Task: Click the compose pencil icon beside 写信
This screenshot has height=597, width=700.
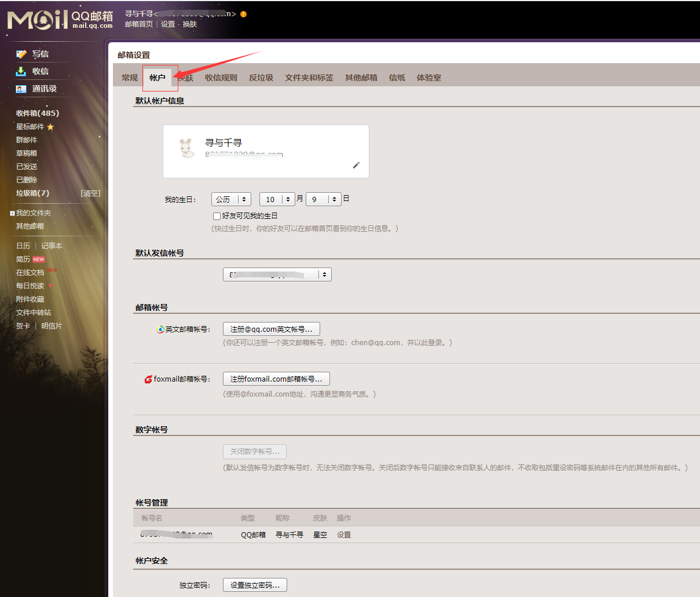Action: coord(21,54)
